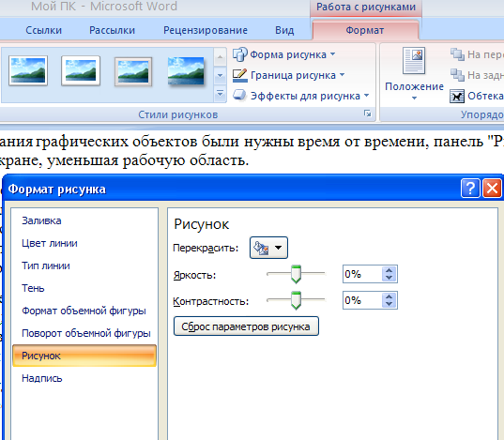Click the dialog Help question mark button
Viewport: 504px width, 440px height.
coord(470,188)
